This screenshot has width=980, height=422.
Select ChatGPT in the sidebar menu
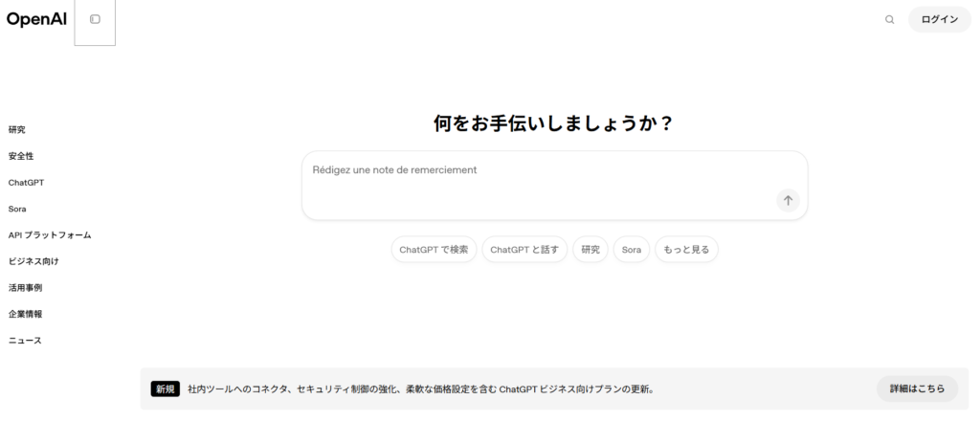coord(26,183)
